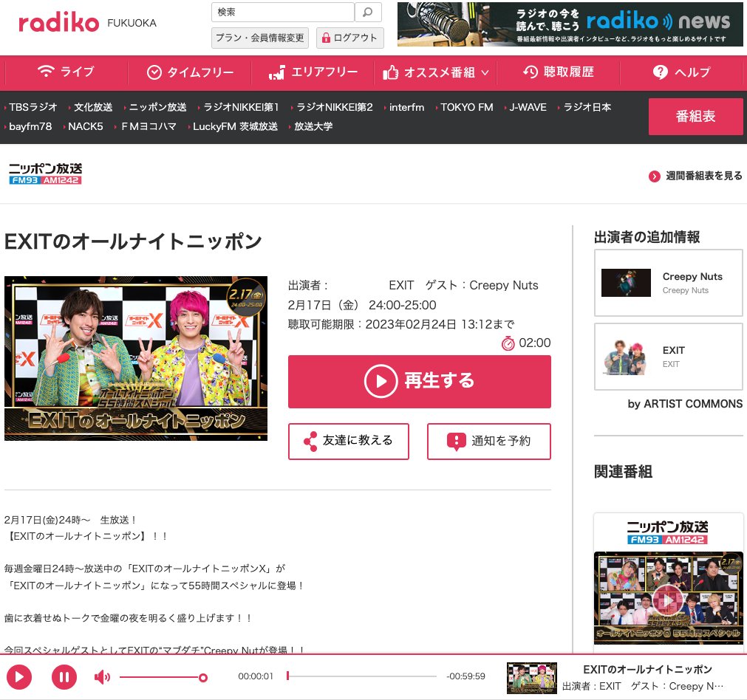The width and height of the screenshot is (747, 700).
Task: Open the 番組表 schedule button
Action: pos(695,116)
